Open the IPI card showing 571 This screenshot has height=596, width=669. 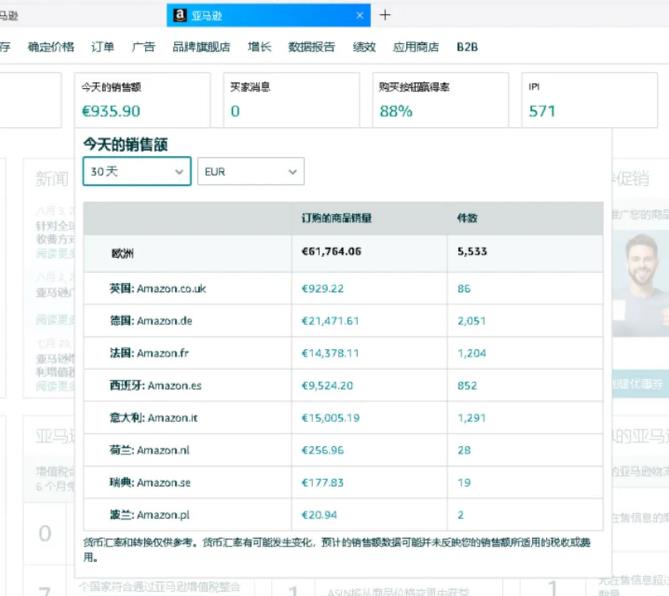pos(589,100)
